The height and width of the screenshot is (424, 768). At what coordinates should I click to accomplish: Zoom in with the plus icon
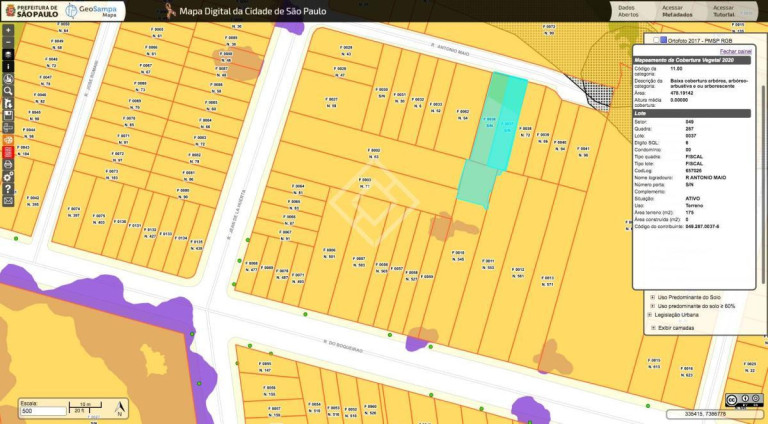(8, 30)
